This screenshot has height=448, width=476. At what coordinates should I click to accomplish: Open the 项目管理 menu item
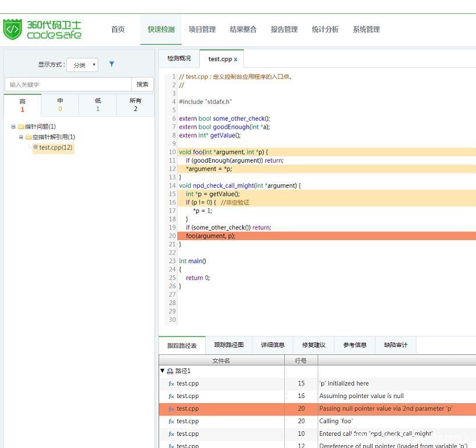[202, 30]
